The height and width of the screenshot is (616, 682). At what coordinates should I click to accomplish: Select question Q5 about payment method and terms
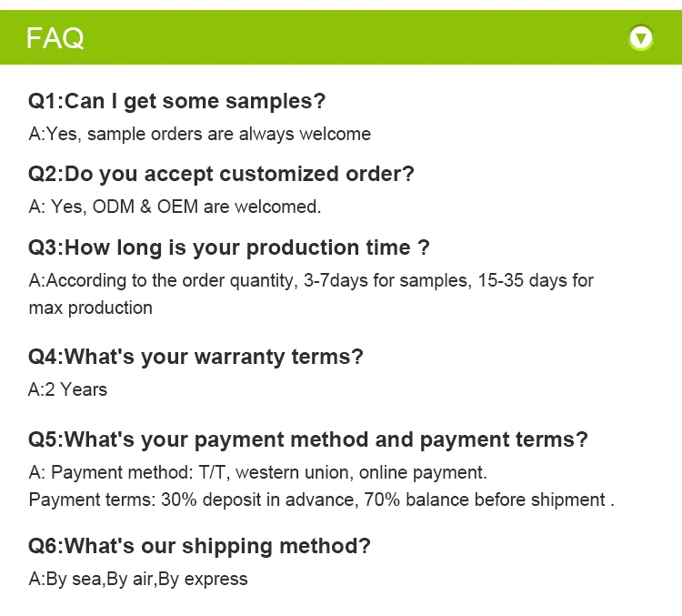click(308, 439)
